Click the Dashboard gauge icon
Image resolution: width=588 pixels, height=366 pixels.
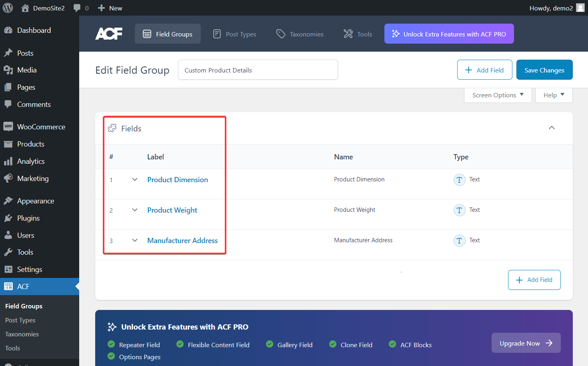[x=8, y=30]
